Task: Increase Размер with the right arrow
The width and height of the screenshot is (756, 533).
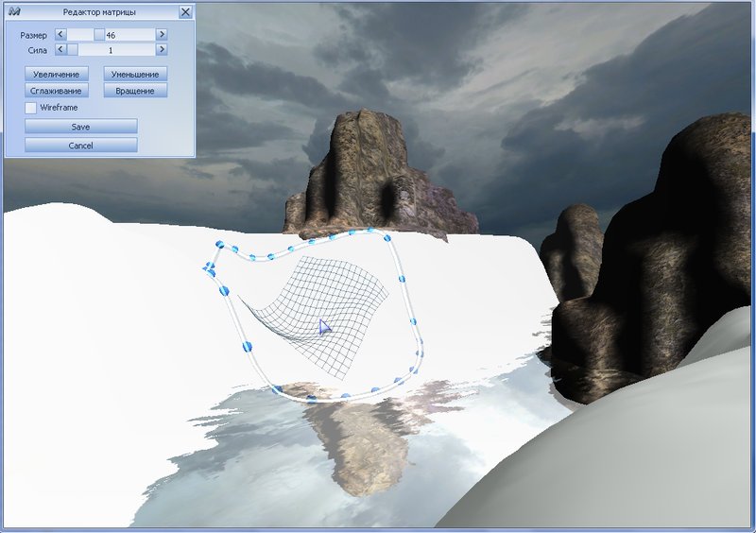Action: coord(162,34)
